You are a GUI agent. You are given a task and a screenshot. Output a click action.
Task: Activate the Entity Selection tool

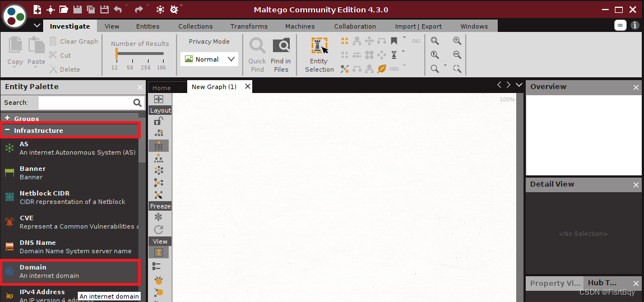tap(319, 55)
